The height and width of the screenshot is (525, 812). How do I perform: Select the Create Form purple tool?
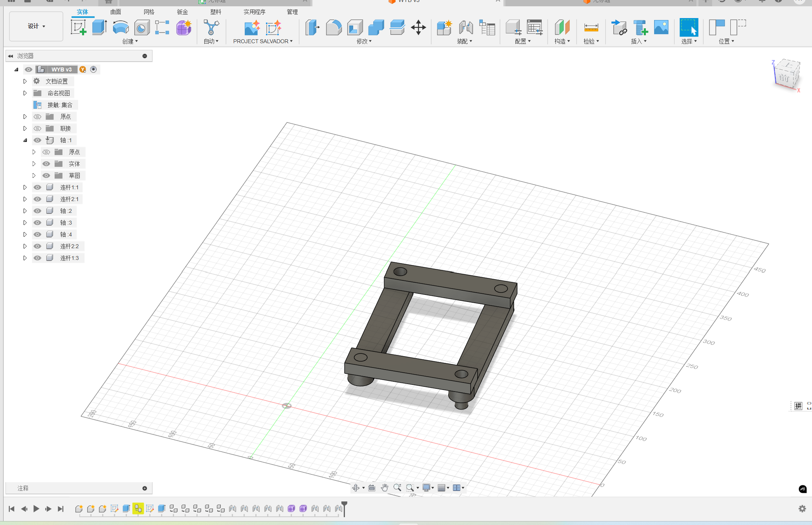pos(184,27)
